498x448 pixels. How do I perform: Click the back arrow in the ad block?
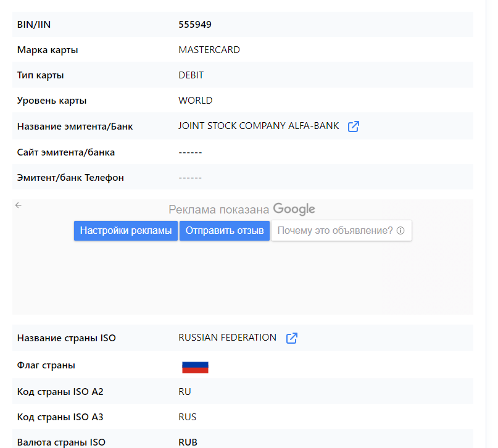(19, 205)
